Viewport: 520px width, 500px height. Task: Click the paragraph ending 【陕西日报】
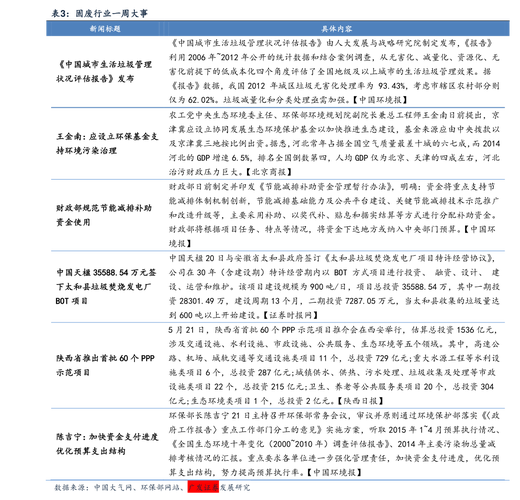[x=334, y=365]
